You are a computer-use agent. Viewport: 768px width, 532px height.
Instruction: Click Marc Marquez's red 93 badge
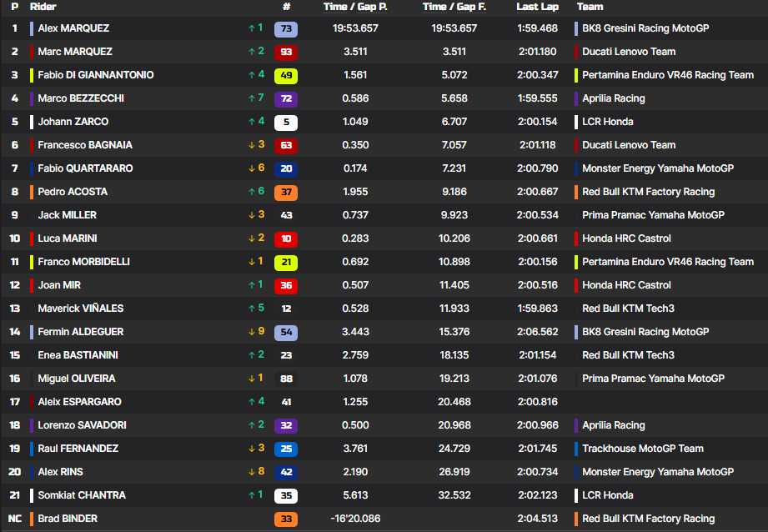(286, 52)
